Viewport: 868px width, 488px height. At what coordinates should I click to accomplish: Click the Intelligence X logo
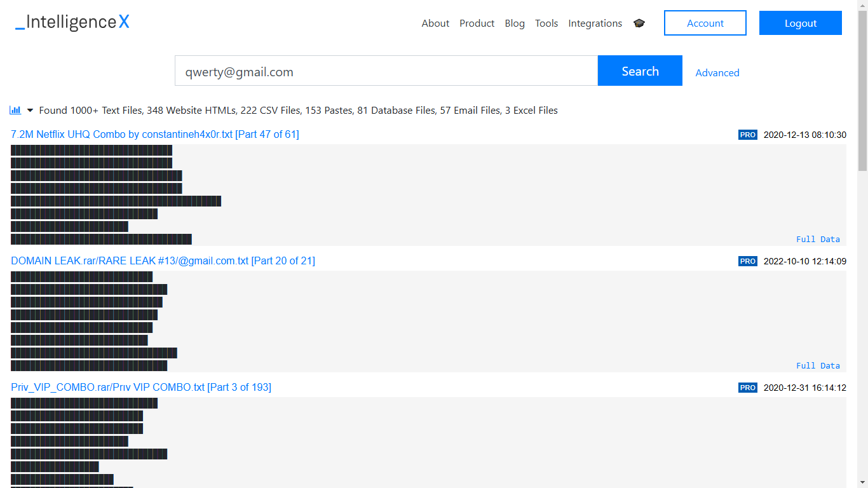(x=72, y=23)
